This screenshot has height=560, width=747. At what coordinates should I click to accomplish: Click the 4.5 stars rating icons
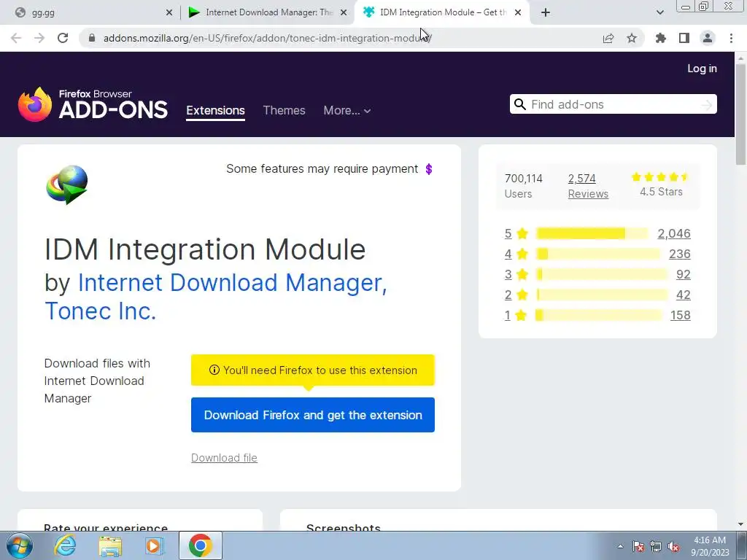660,177
